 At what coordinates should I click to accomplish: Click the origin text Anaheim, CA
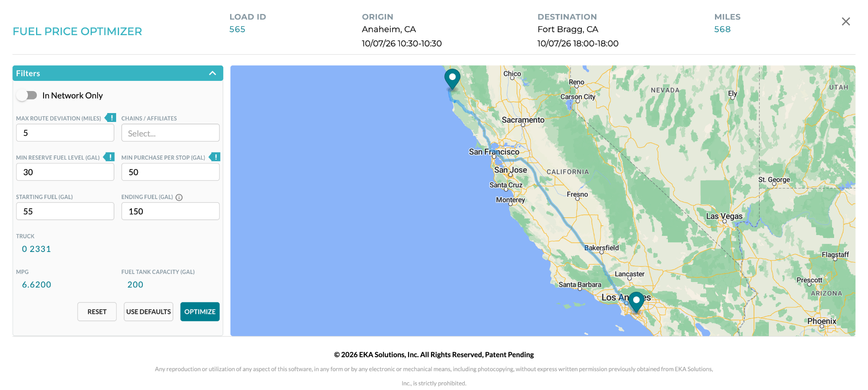point(389,29)
